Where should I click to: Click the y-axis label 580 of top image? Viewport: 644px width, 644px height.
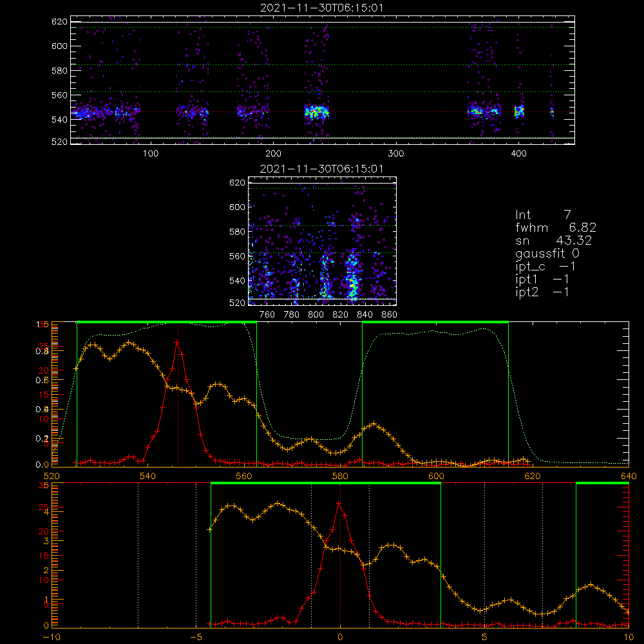(x=59, y=71)
